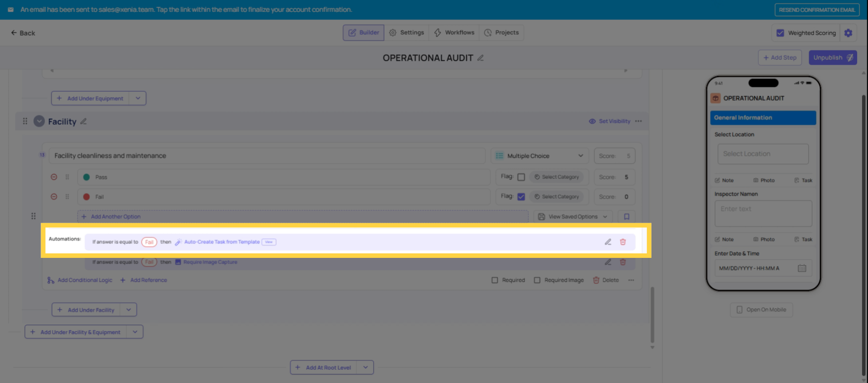
Task: Click Score field of Fail option
Action: (x=614, y=197)
